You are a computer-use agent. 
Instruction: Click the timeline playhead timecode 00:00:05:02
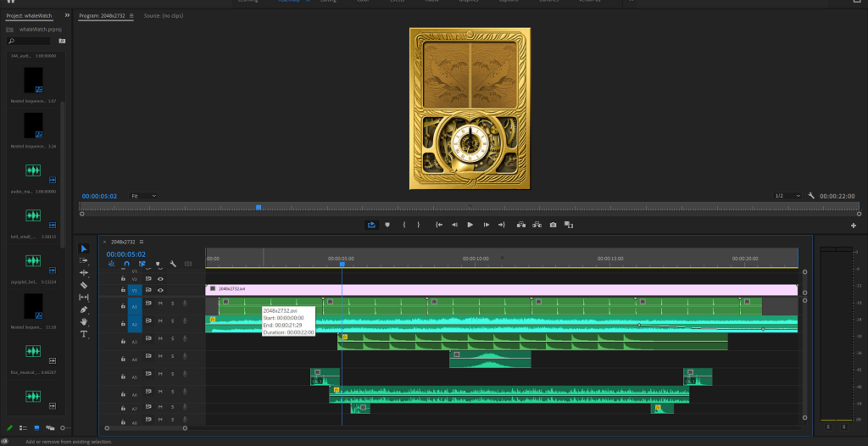click(x=126, y=254)
